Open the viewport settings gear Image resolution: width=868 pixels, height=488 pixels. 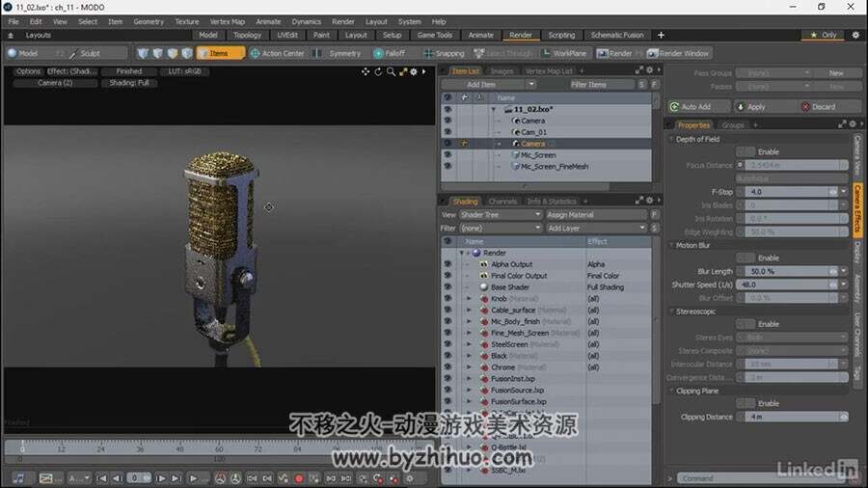click(x=414, y=72)
